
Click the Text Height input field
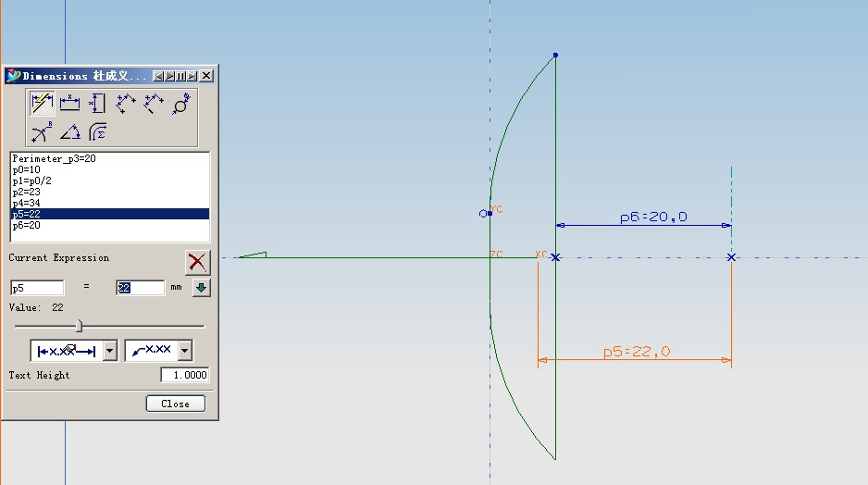click(184, 375)
